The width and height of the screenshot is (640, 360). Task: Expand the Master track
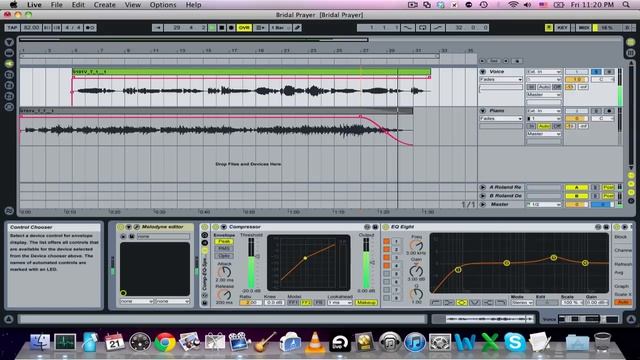tap(482, 204)
